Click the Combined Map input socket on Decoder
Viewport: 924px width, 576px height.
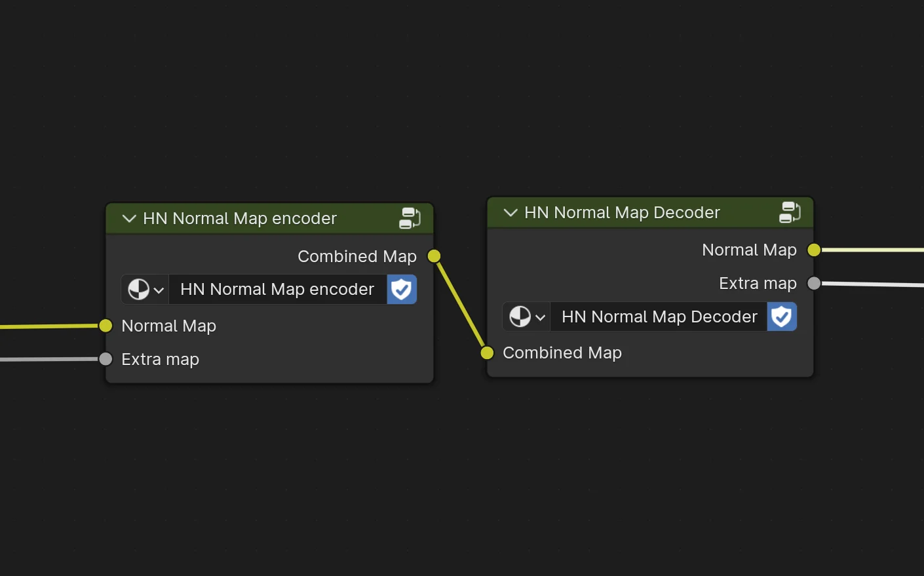click(487, 353)
